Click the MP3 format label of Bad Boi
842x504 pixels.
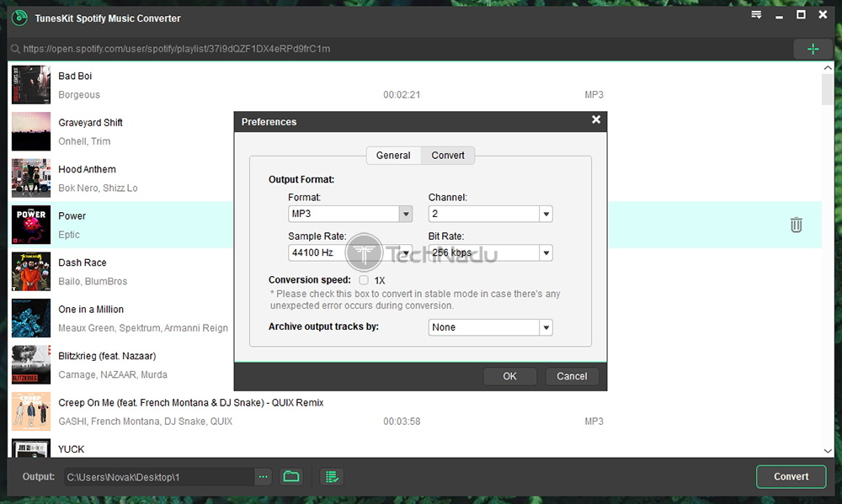[594, 95]
